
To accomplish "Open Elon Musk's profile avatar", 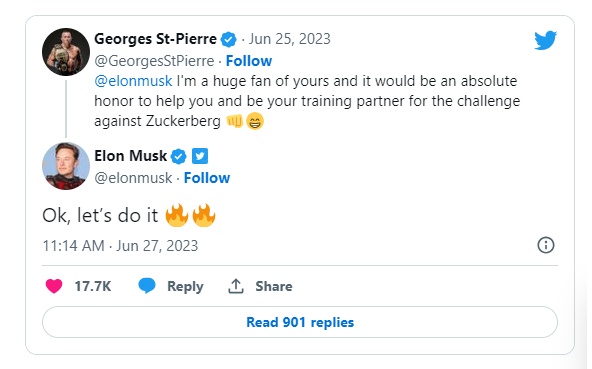I will tap(66, 166).
